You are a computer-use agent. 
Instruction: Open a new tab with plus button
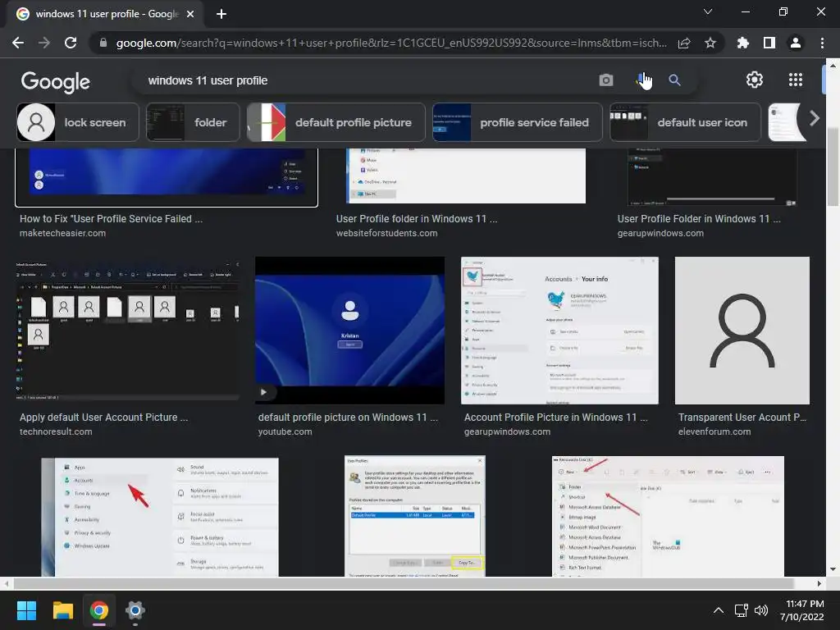click(221, 14)
